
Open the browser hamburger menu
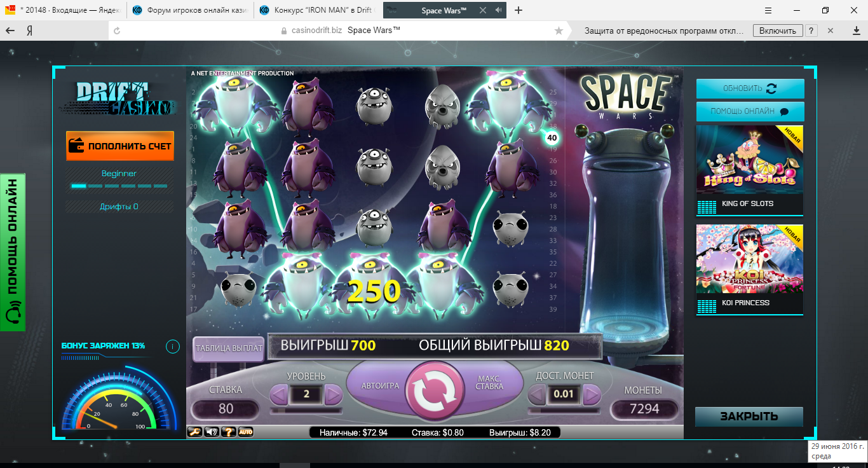tap(769, 10)
